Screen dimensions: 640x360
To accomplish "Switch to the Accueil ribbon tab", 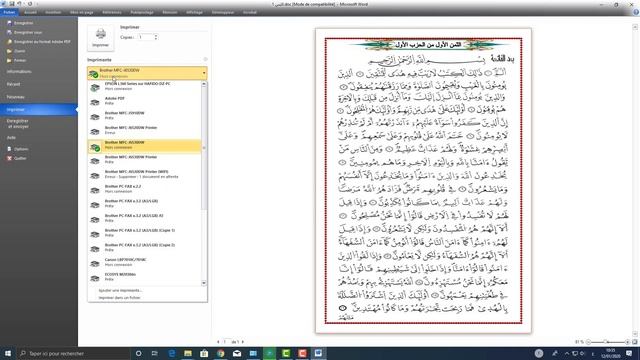I will 30,12.
